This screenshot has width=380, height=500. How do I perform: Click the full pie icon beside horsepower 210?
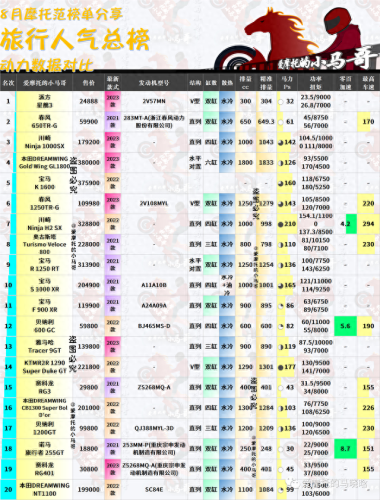(x=281, y=224)
